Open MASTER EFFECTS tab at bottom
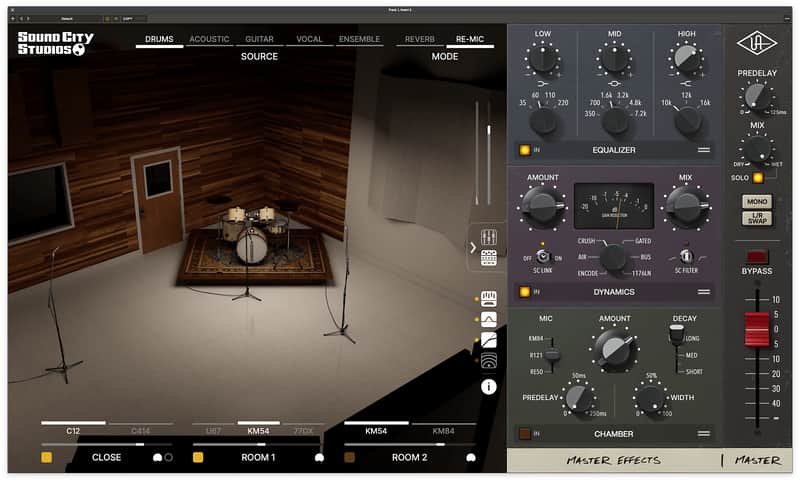 [x=614, y=461]
